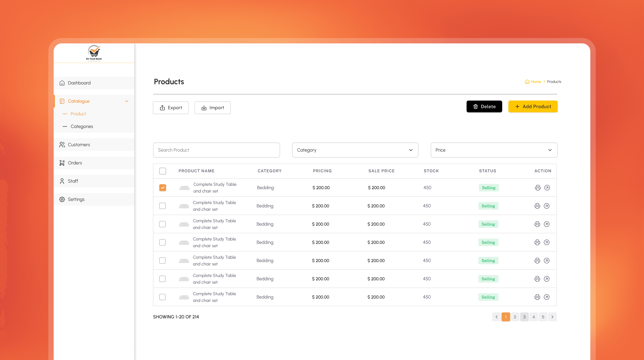Viewport: 644px width, 360px height.
Task: Go to previous page with left arrow
Action: (497, 317)
